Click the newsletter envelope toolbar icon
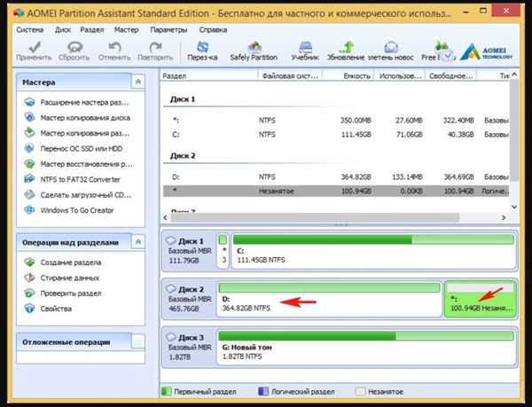 tap(391, 51)
